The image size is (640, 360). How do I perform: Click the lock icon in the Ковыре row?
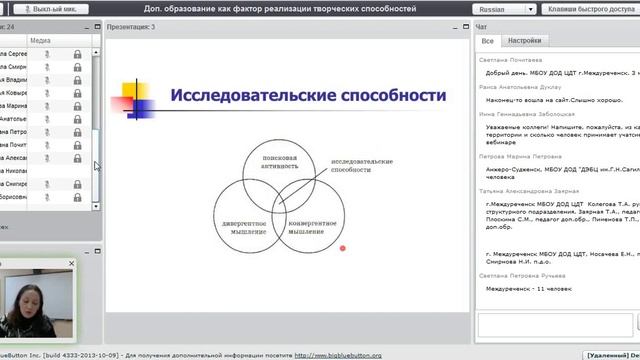pyautogui.click(x=78, y=93)
